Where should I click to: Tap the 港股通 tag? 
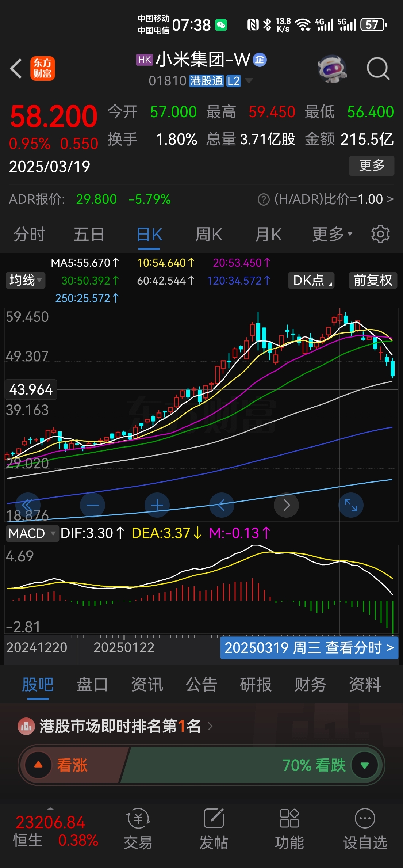(x=206, y=81)
